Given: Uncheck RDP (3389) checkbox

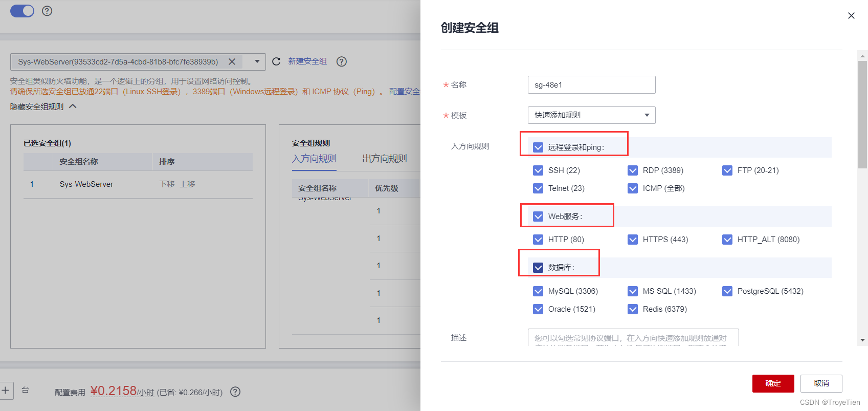Looking at the screenshot, I should tap(633, 170).
